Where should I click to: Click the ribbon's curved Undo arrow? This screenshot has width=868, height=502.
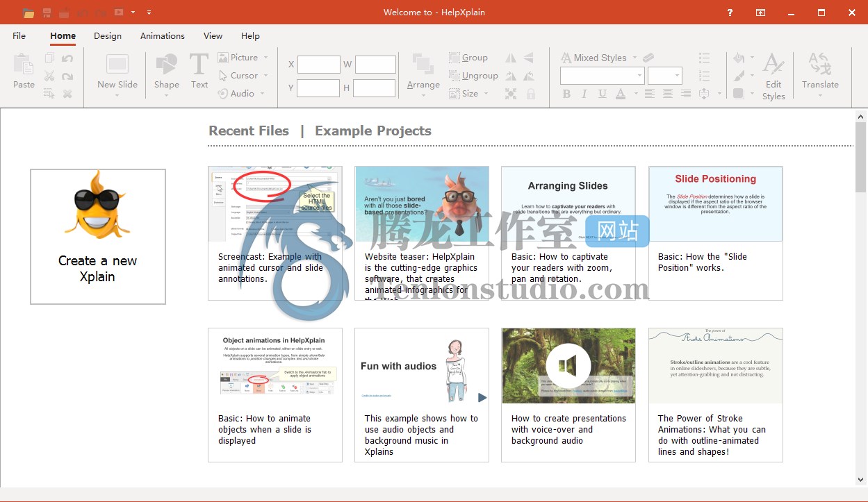67,58
